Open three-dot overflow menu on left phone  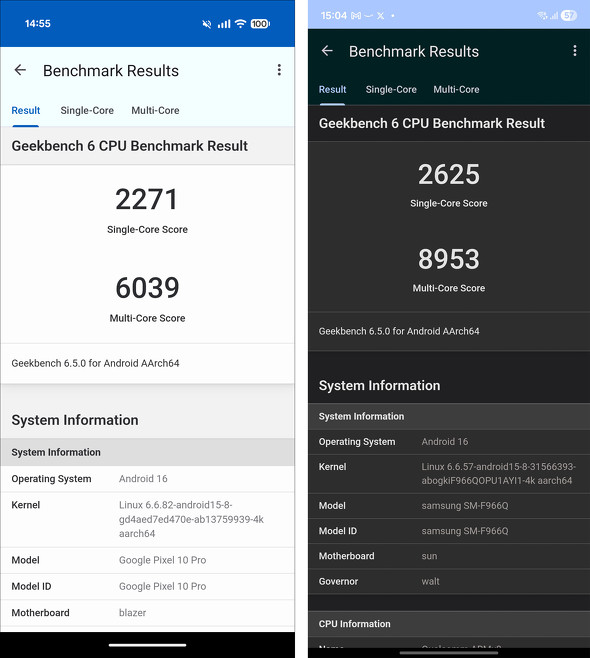tap(279, 70)
